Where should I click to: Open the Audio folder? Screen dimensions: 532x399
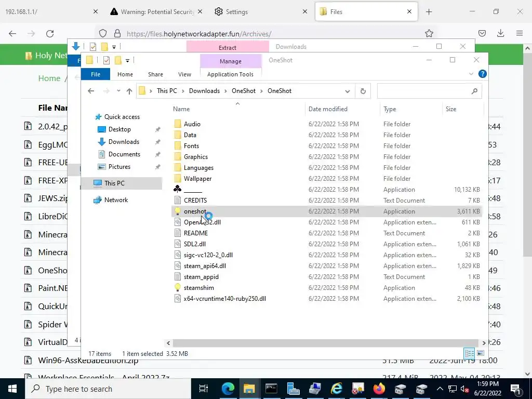click(x=192, y=124)
